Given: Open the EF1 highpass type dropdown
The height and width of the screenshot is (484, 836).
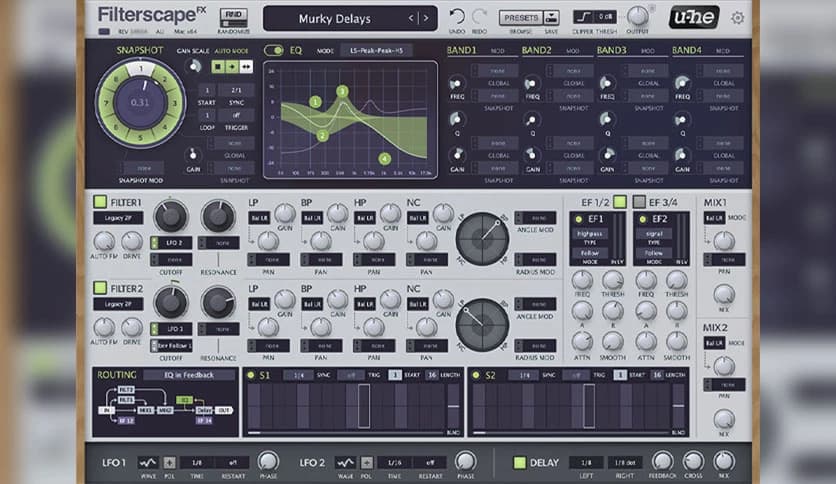Looking at the screenshot, I should (x=589, y=233).
